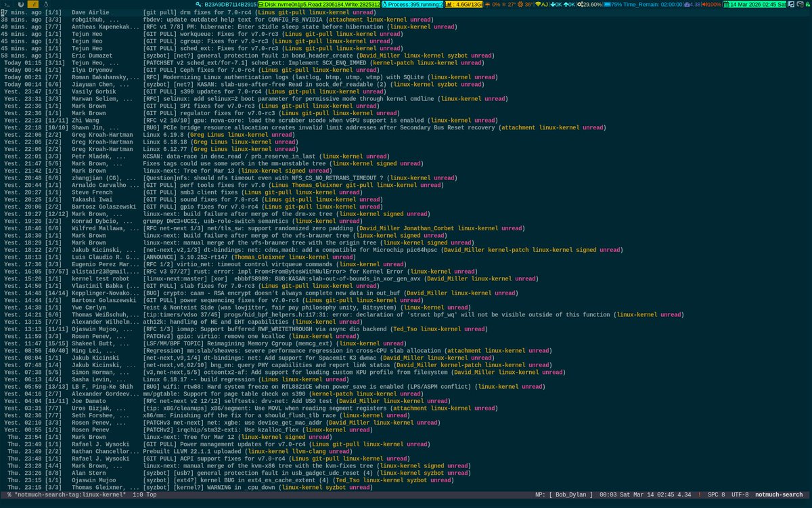Click the NP: [ Bob_Dylan ] now-playing segment

563,495
